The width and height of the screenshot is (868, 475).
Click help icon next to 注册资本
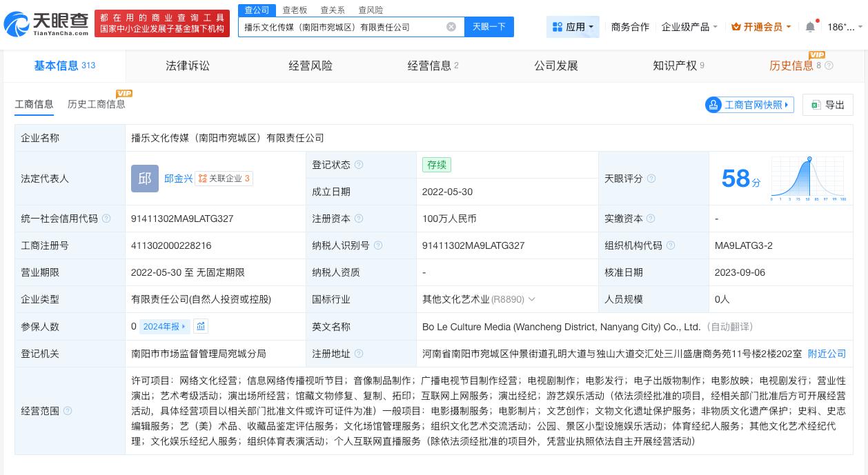point(358,219)
